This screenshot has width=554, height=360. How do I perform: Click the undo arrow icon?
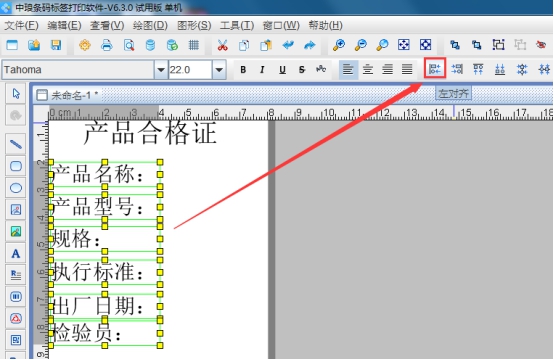pos(288,45)
